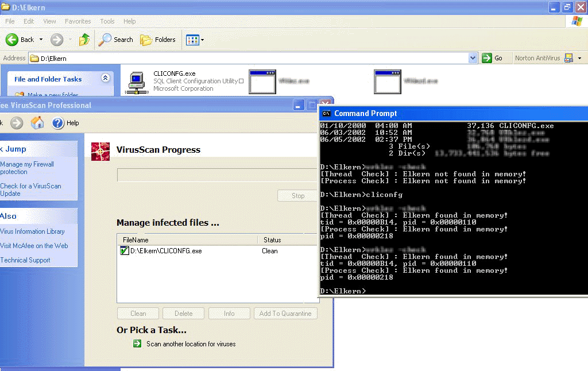Click the Back arrow in Explorer toolbar
Viewport: 588px width, 371px height.
(13, 40)
